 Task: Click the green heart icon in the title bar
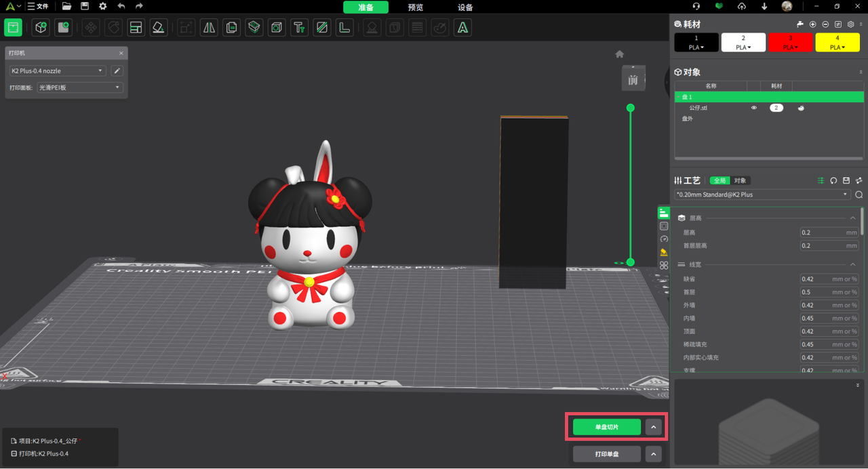pos(719,6)
